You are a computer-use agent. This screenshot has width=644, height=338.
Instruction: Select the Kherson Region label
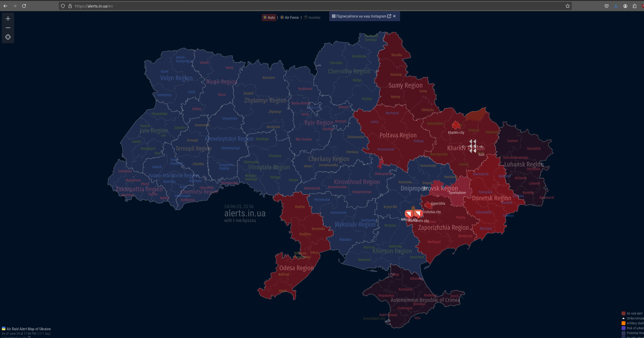click(x=392, y=251)
